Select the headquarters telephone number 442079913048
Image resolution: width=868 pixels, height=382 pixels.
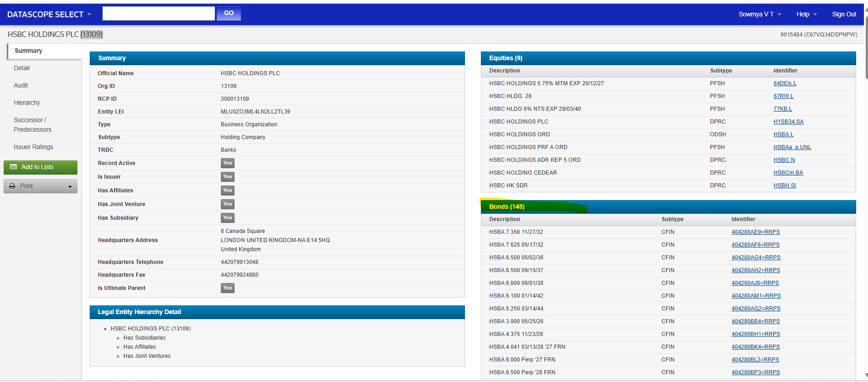240,262
